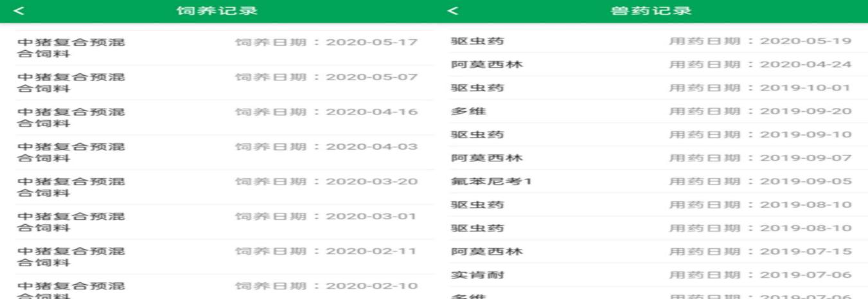The image size is (868, 299).
Task: Select 阿莫西林 record dated 2020-04-24
Action: point(651,64)
